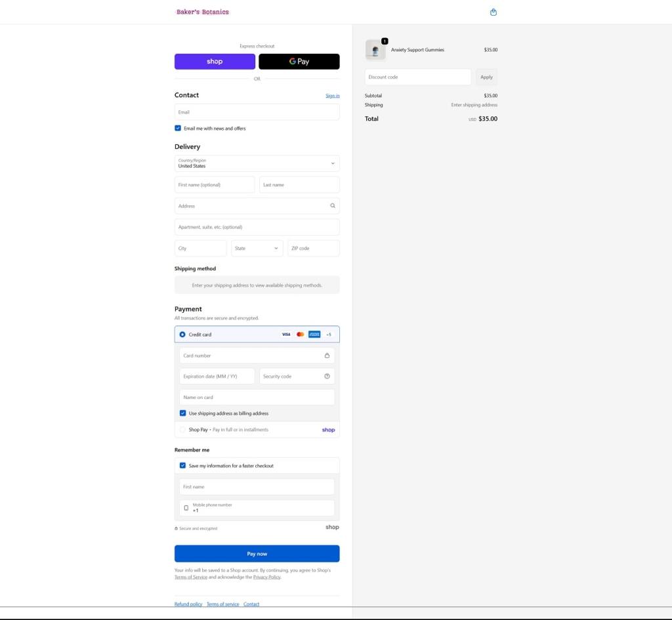Screen dimensions: 672x620
Task: Open the shopping bag cart icon
Action: [x=493, y=12]
